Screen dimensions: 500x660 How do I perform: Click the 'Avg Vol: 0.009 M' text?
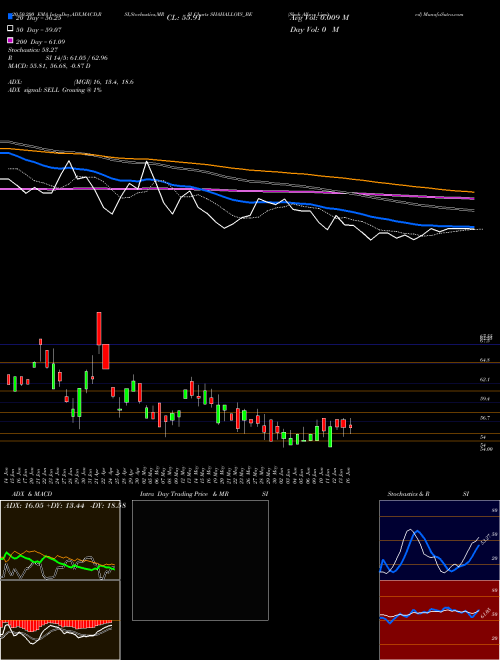(319, 18)
